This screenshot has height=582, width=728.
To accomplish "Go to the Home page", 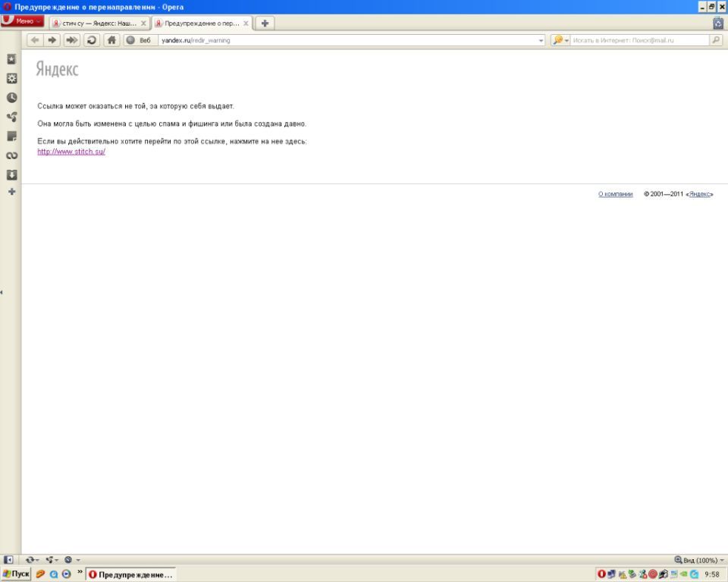I will (x=111, y=40).
